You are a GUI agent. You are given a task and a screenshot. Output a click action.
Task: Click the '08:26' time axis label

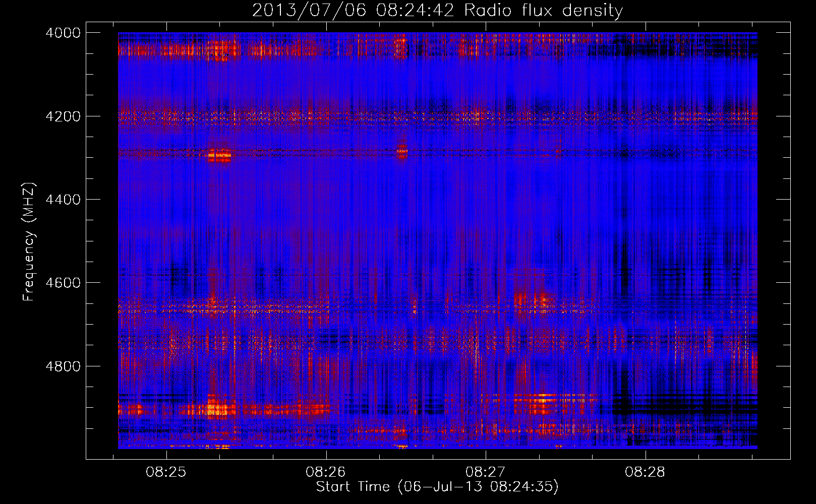click(x=326, y=472)
